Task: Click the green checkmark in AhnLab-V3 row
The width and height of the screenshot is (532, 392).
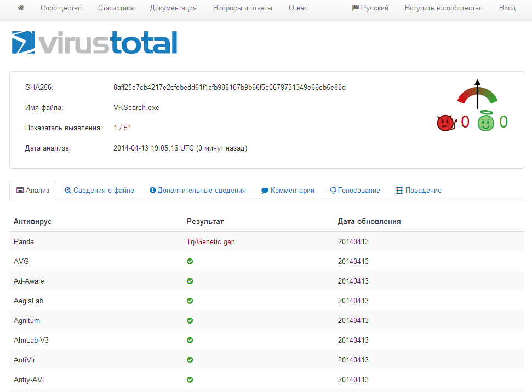Action: [x=190, y=341]
